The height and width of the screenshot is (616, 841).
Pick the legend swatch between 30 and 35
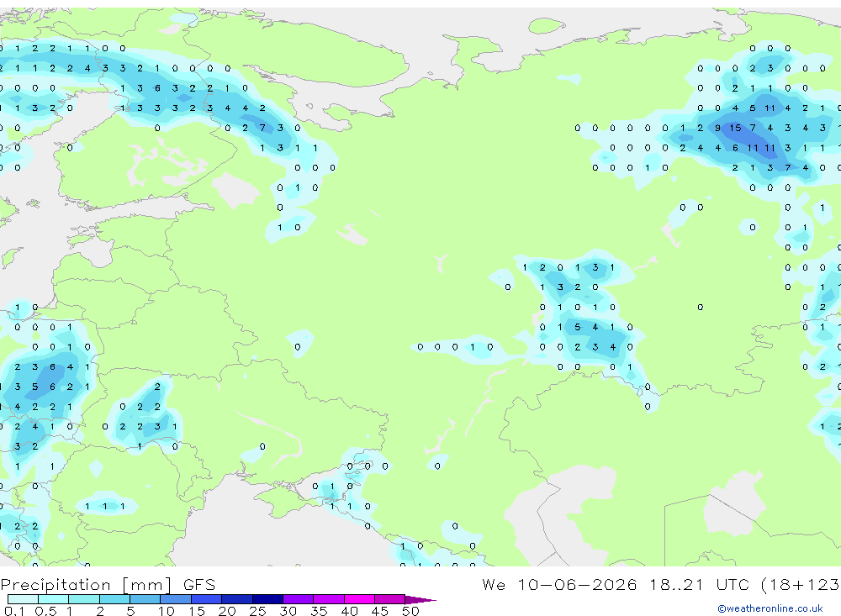[299, 599]
